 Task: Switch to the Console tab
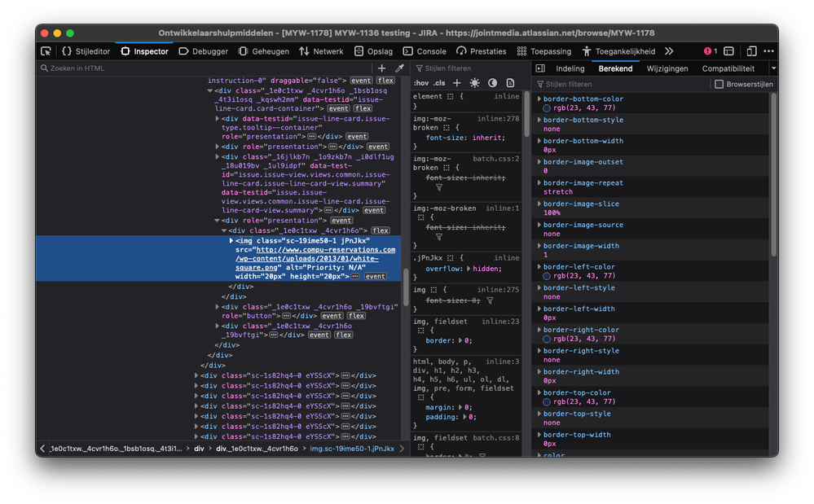coord(425,51)
